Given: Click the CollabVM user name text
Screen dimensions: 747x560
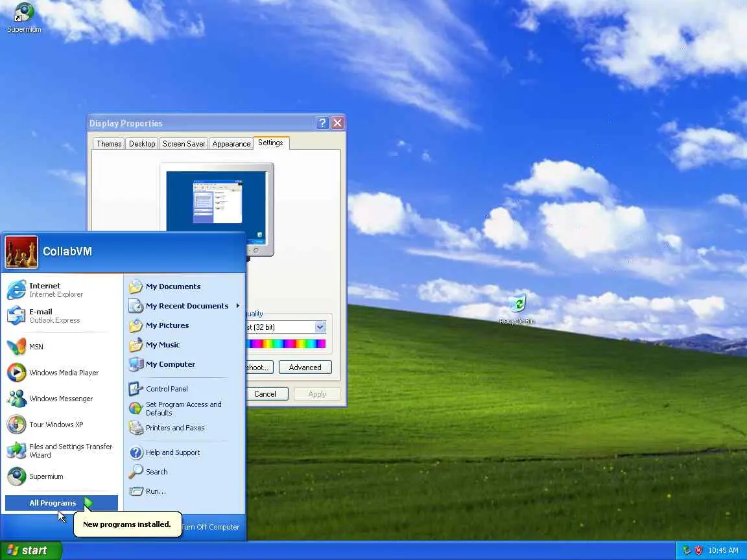Looking at the screenshot, I should [67, 251].
